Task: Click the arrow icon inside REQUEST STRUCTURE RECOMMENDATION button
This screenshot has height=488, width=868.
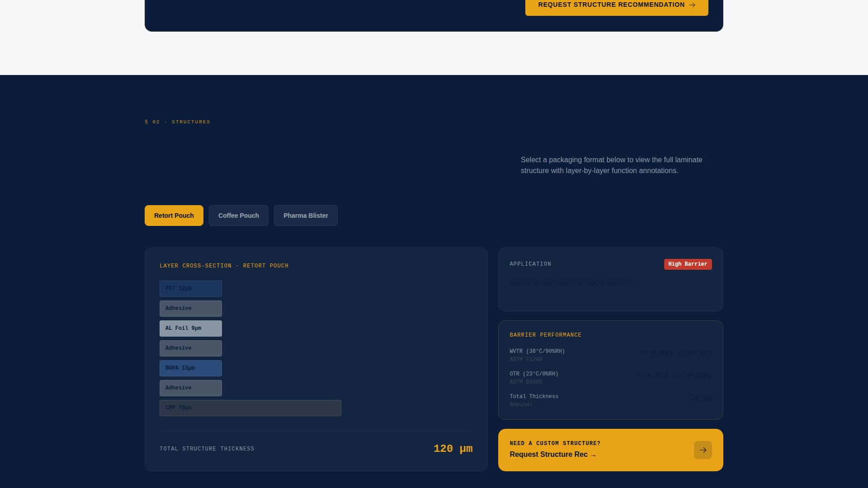Action: pyautogui.click(x=692, y=5)
